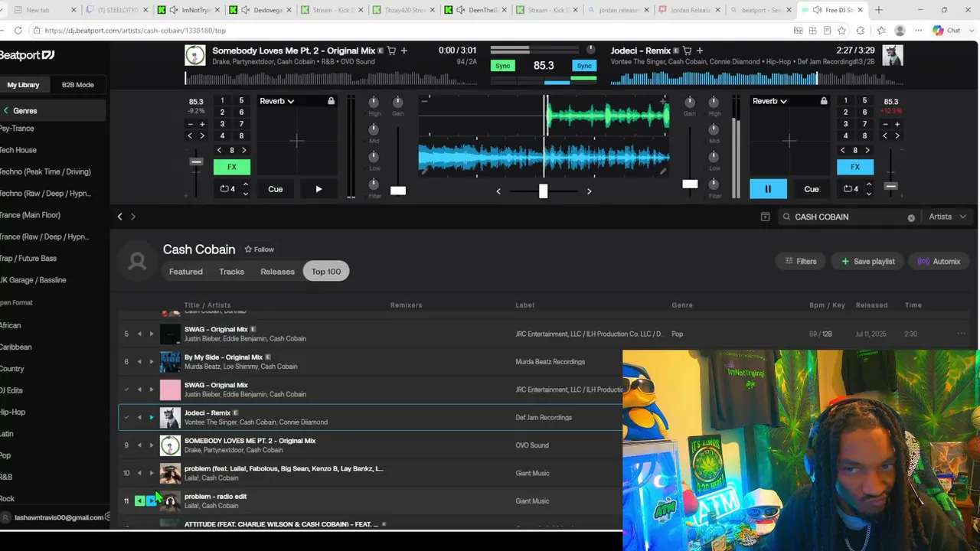Viewport: 980px width, 551px height.
Task: Go back with the library back arrow
Action: [119, 217]
